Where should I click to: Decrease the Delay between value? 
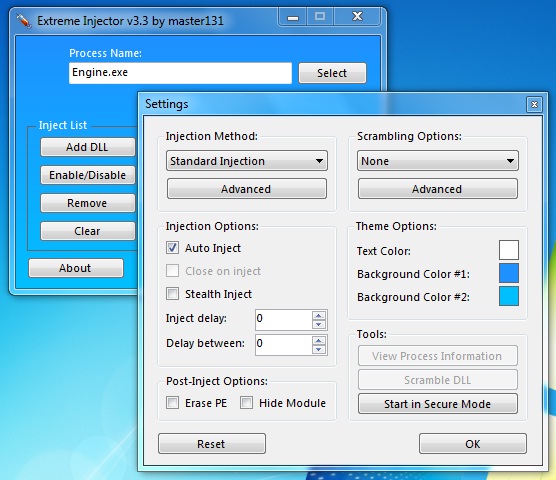pyautogui.click(x=319, y=350)
